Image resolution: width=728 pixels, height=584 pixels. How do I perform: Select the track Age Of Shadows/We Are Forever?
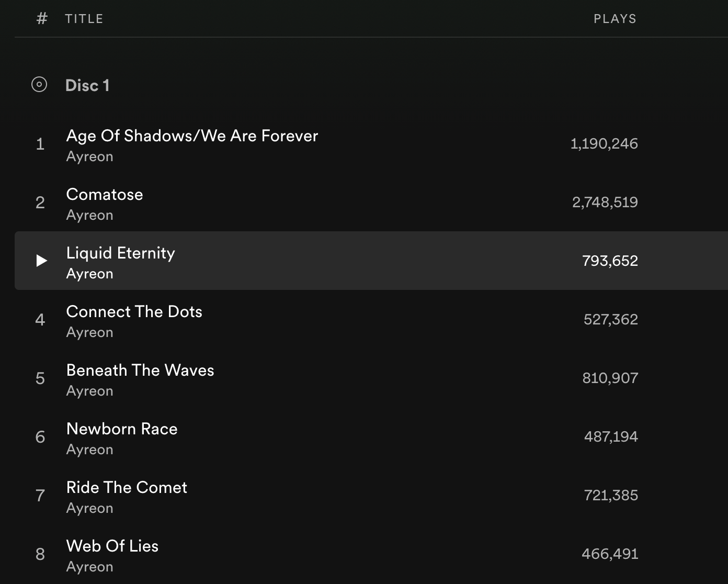coord(192,136)
